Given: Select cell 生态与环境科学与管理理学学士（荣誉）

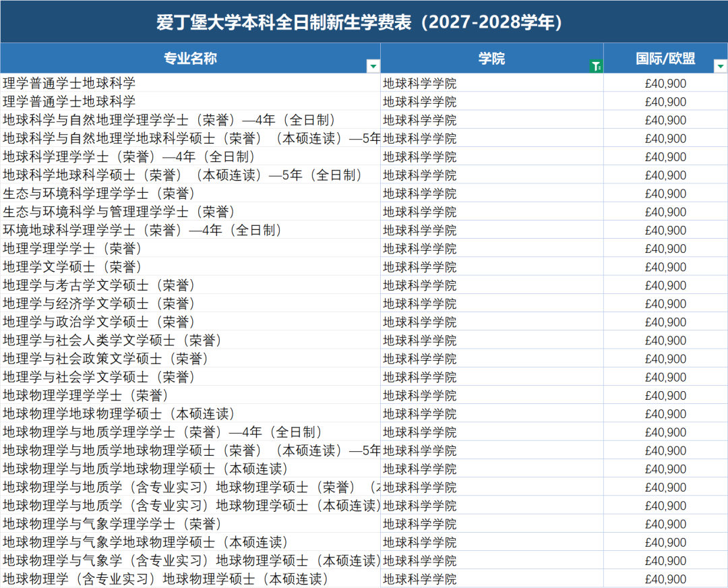Looking at the screenshot, I should (190, 212).
